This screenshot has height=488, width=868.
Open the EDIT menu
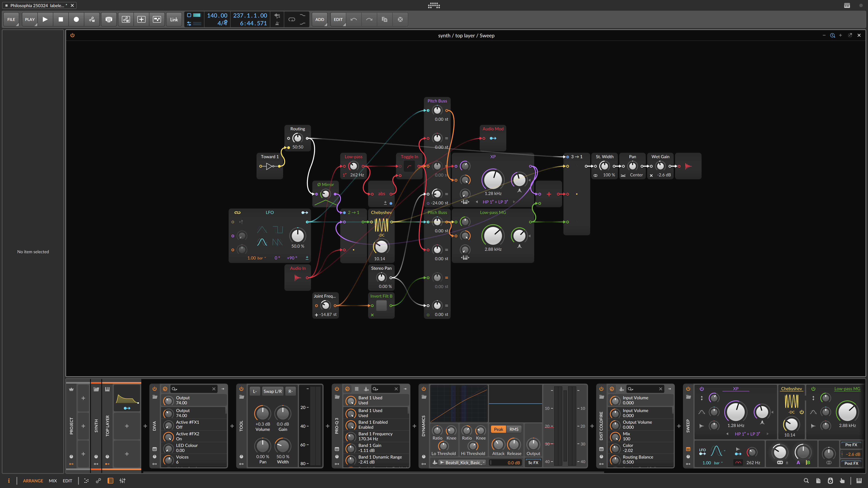coord(338,20)
